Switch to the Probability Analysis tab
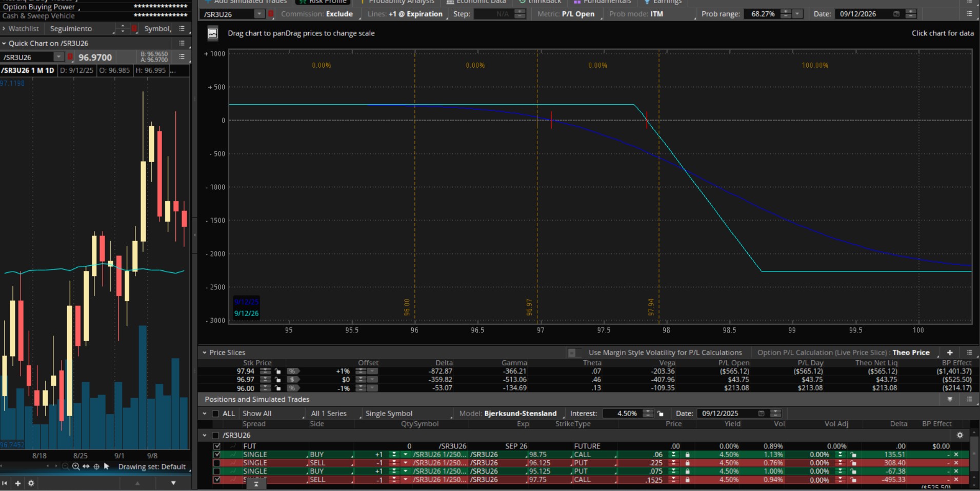Viewport: 980px width, 491px height. tap(401, 2)
